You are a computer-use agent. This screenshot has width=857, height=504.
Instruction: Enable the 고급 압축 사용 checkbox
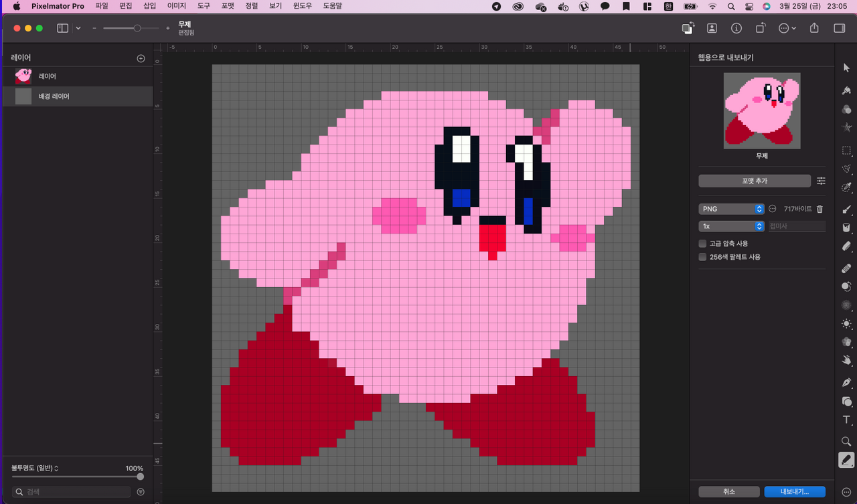pos(702,244)
